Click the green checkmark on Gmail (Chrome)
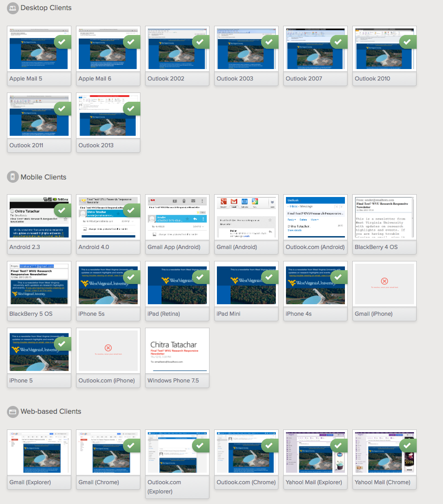Viewport: 443px width, 504px height. coord(132,446)
